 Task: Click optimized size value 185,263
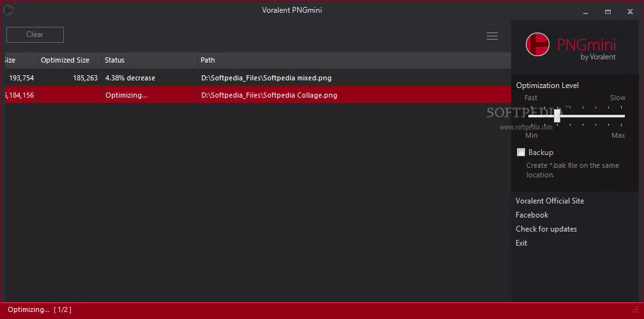point(86,78)
